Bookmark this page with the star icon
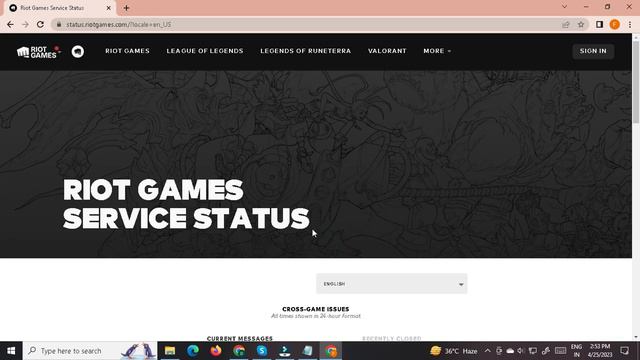 click(x=581, y=24)
